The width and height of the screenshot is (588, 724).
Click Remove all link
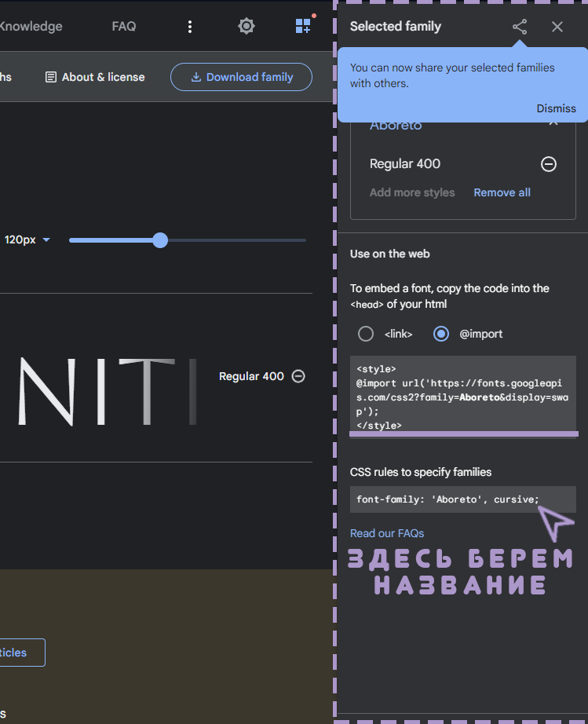point(502,192)
